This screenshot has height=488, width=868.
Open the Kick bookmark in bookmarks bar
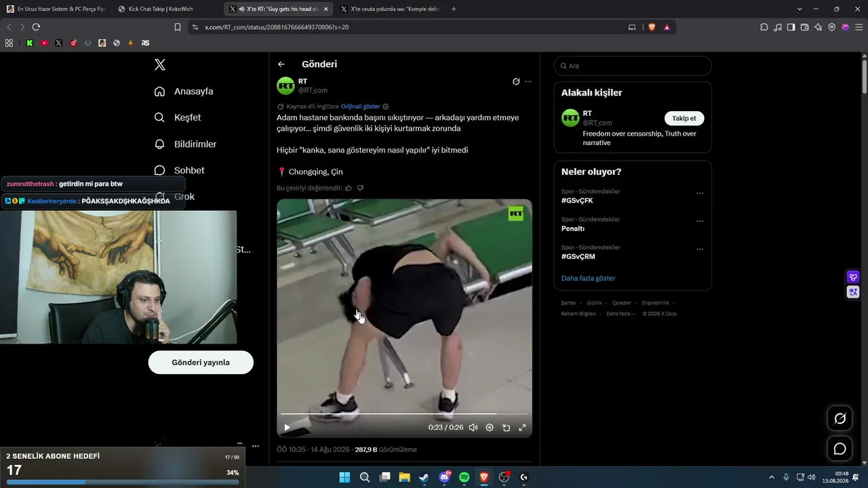click(30, 43)
